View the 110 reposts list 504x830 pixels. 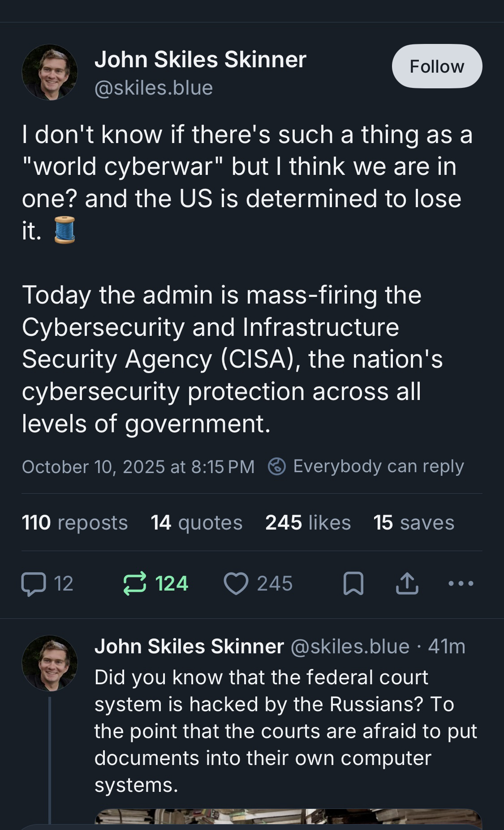pyautogui.click(x=75, y=523)
